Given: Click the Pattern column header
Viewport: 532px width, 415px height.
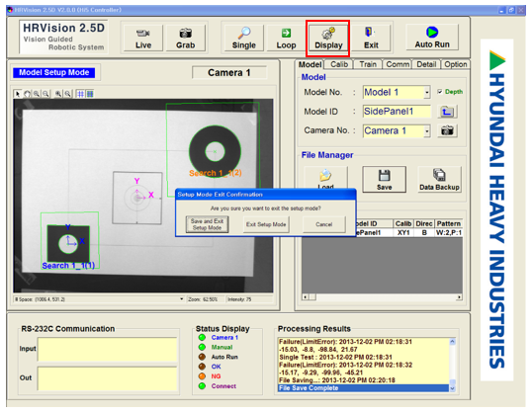Looking at the screenshot, I should coord(449,223).
